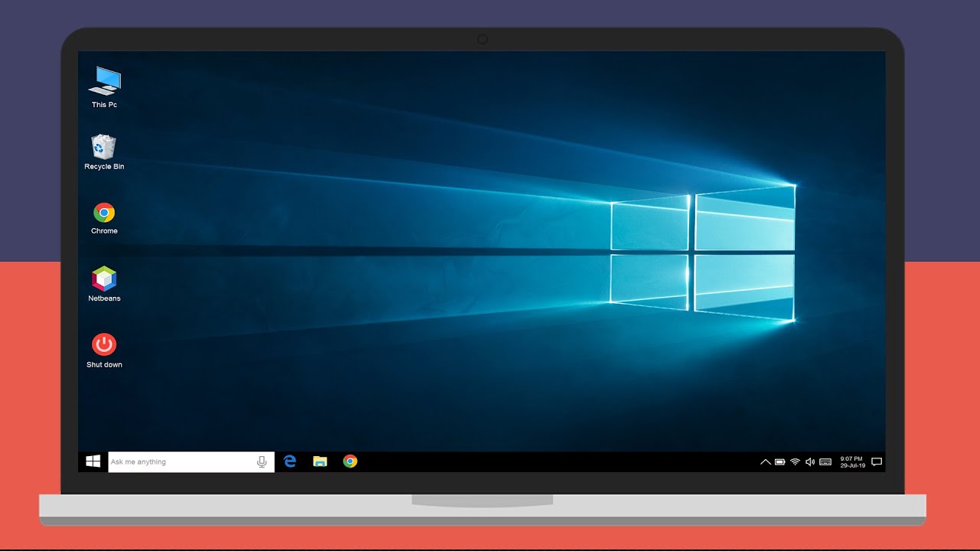This screenshot has width=980, height=551.
Task: Expand hidden system tray icons chevron
Action: coord(765,462)
